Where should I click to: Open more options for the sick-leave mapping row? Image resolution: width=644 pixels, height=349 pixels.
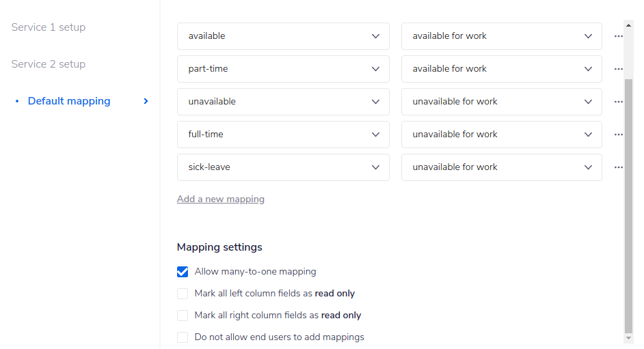(x=618, y=167)
